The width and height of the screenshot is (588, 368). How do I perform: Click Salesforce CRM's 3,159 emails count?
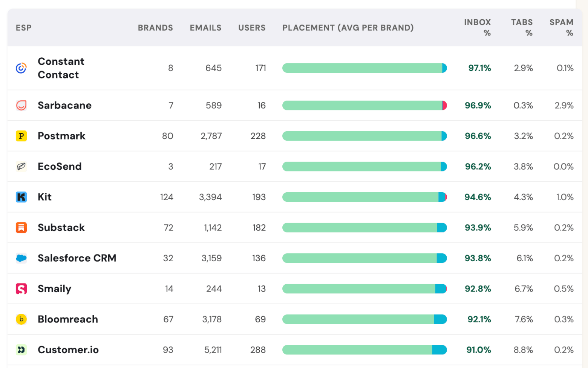(211, 258)
